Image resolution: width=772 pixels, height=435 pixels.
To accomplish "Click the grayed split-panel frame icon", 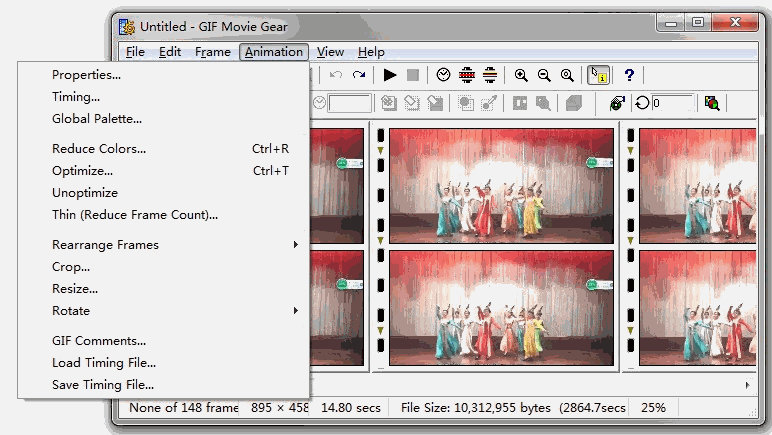I will pyautogui.click(x=520, y=103).
